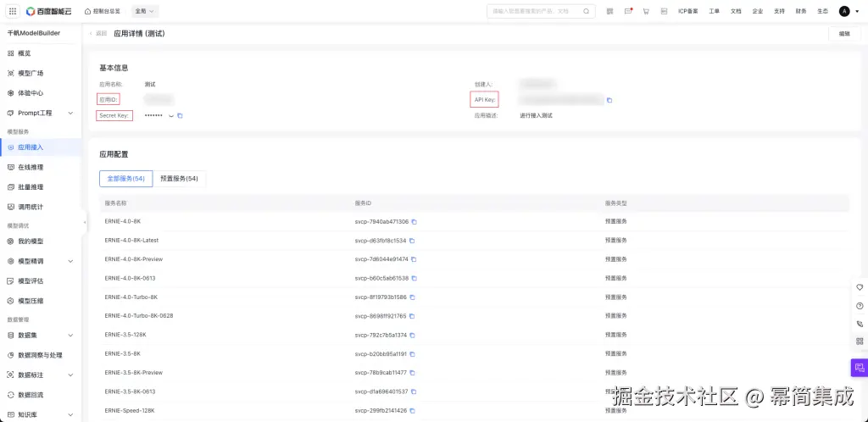This screenshot has height=422, width=868.
Task: Open the QR code icon in header
Action: [x=610, y=11]
